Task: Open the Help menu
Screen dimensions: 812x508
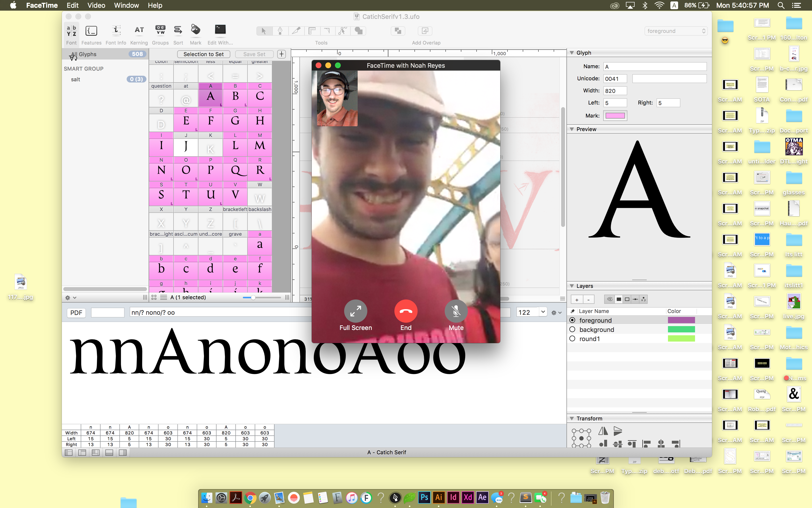Action: [x=155, y=5]
